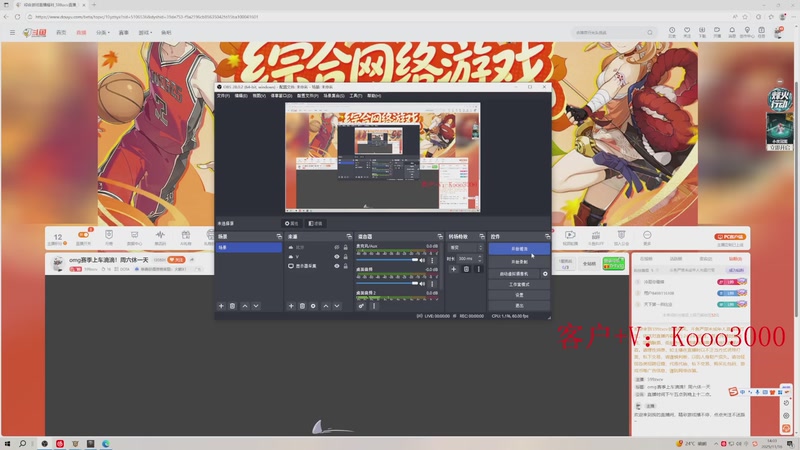This screenshot has width=800, height=450.
Task: Move source up in sources panel
Action: coord(326,306)
